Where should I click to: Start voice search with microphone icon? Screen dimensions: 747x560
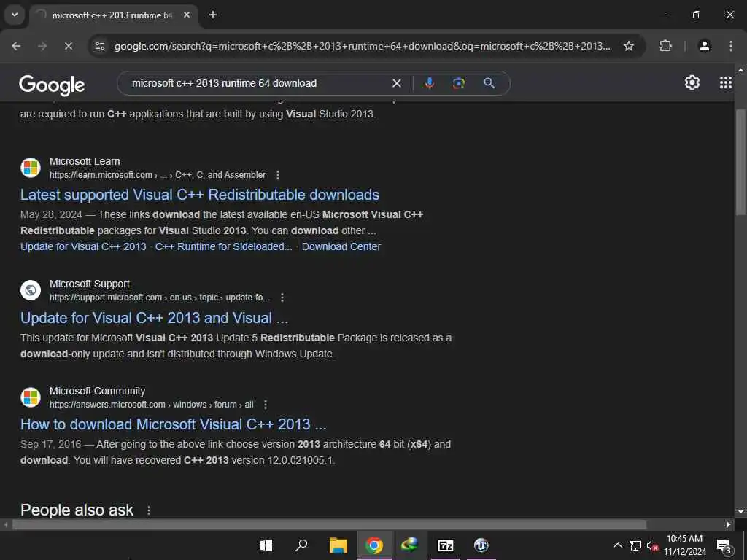click(429, 83)
